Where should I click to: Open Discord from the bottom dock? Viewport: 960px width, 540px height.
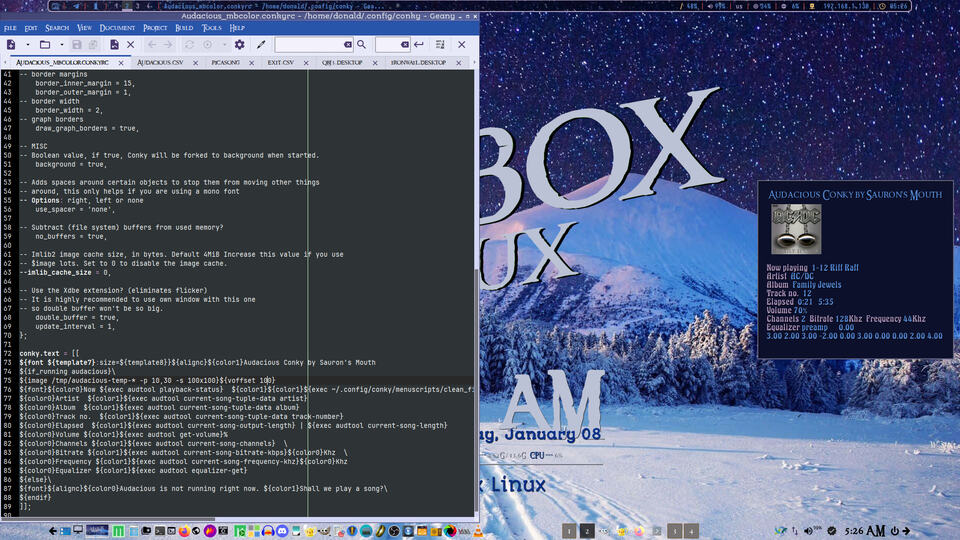click(x=281, y=530)
